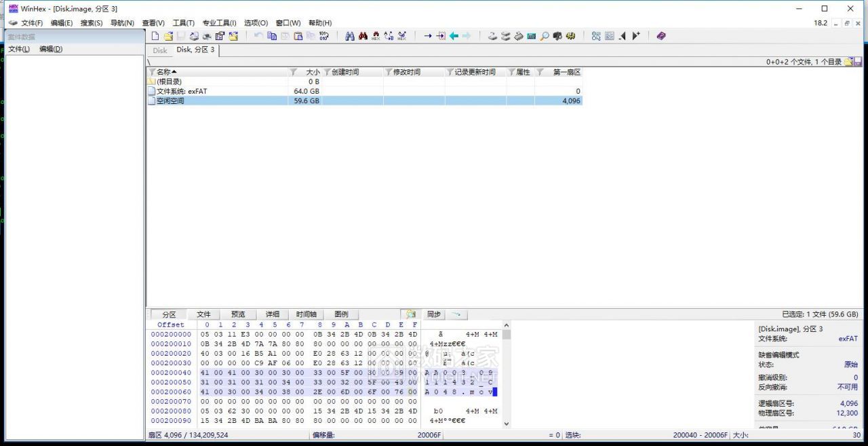868x446 pixels.
Task: Click offset 000200040 in hex view
Action: point(171,373)
